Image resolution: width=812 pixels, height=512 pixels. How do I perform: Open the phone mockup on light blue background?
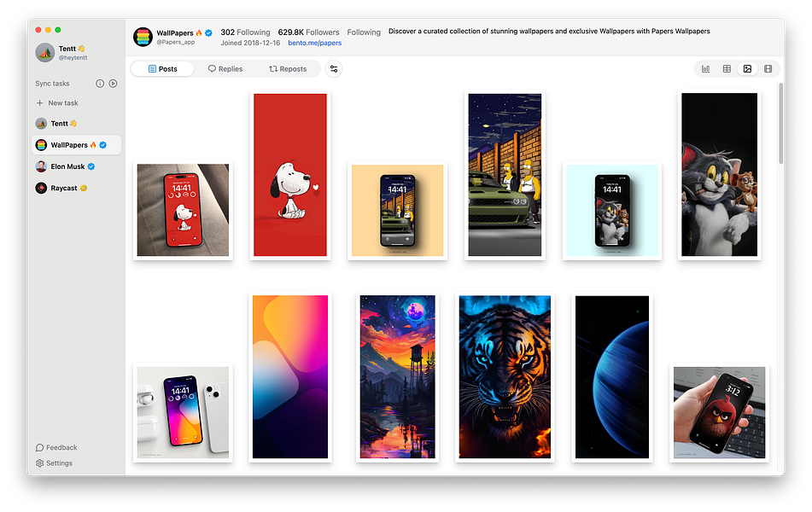pos(612,210)
